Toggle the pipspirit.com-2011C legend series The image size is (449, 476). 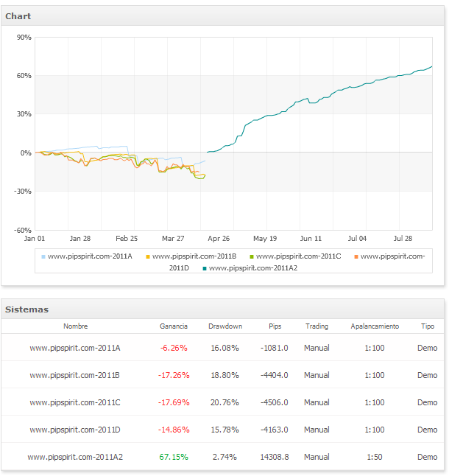point(298,256)
